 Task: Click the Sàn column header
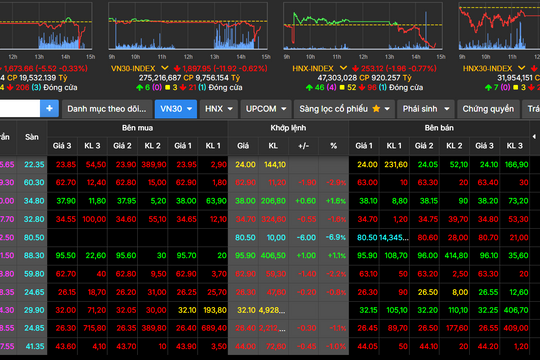[32, 137]
